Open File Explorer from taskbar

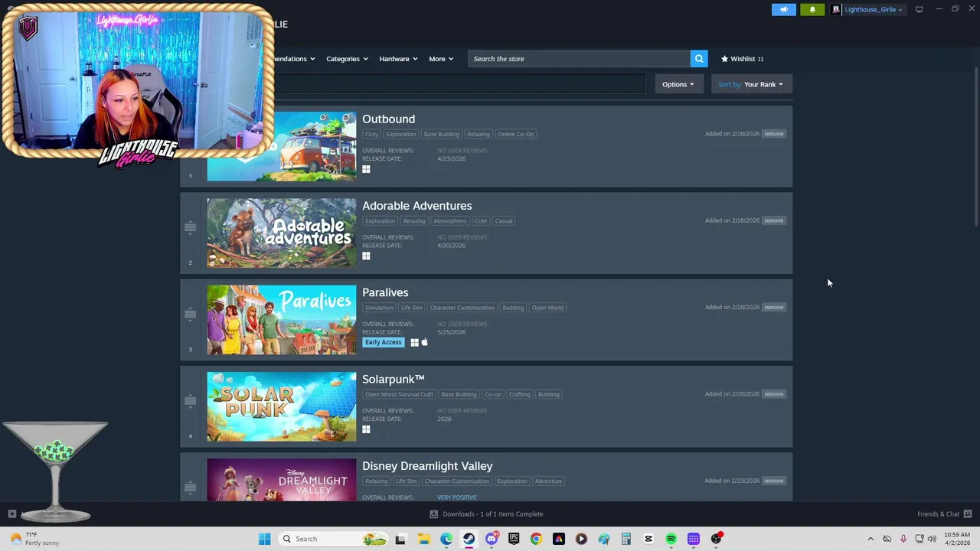[x=423, y=539]
